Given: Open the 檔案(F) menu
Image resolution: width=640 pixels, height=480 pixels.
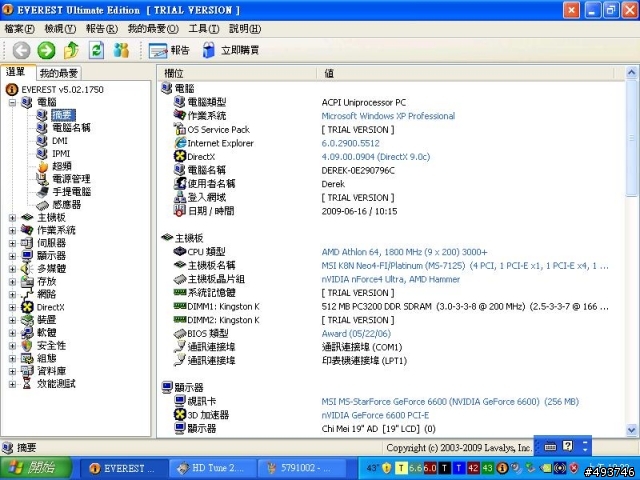Looking at the screenshot, I should (19, 29).
